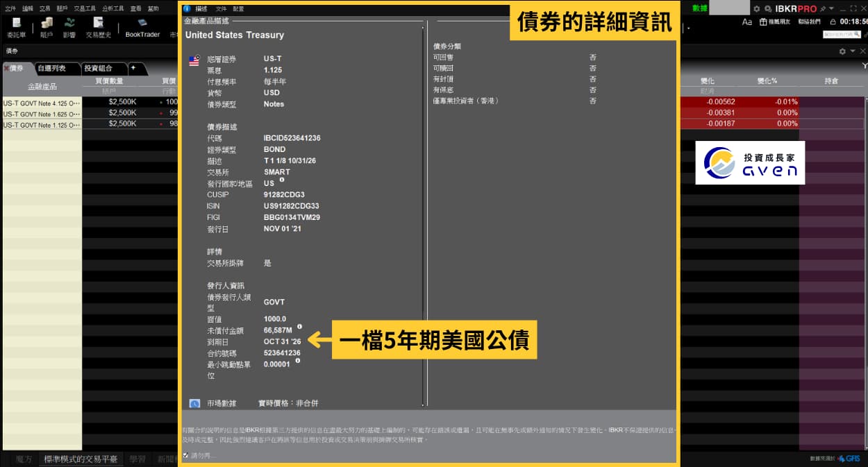This screenshot has width=868, height=467.
Task: Click the 推薦朋友 link
Action: (x=780, y=22)
